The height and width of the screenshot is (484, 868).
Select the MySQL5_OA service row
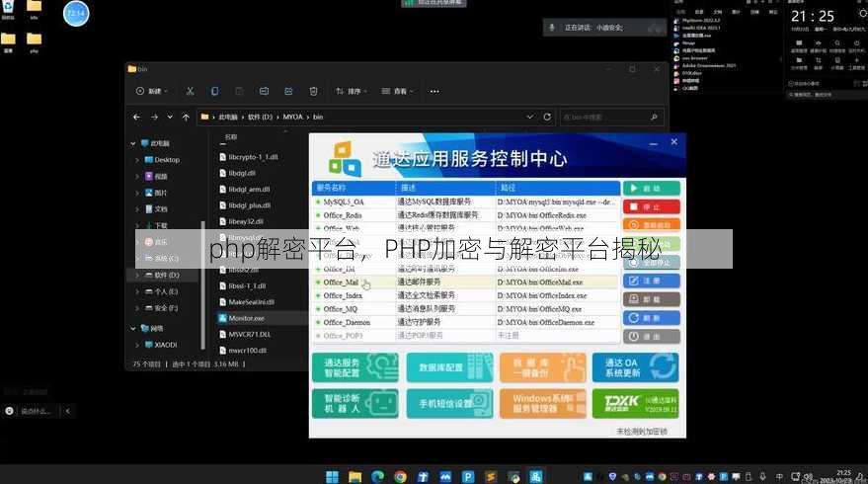click(x=465, y=202)
